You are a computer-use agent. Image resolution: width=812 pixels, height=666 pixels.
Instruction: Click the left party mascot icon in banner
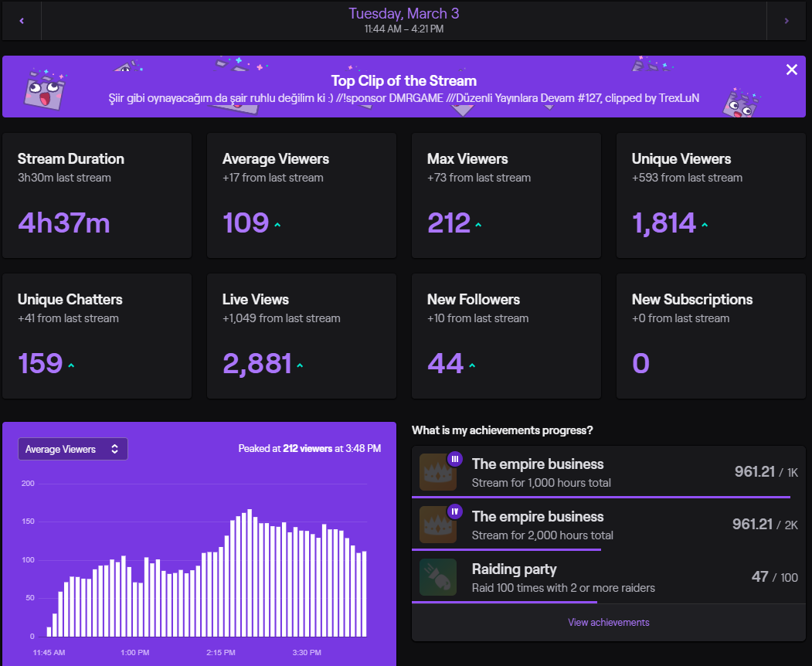[45, 89]
